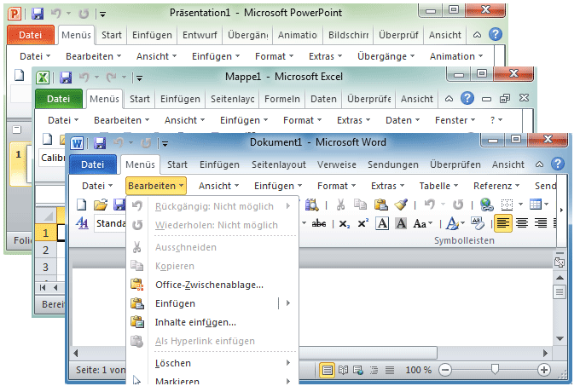Click the Superscript icon in Word toolbar
Viewport: 580px width, 392px height.
click(x=362, y=223)
